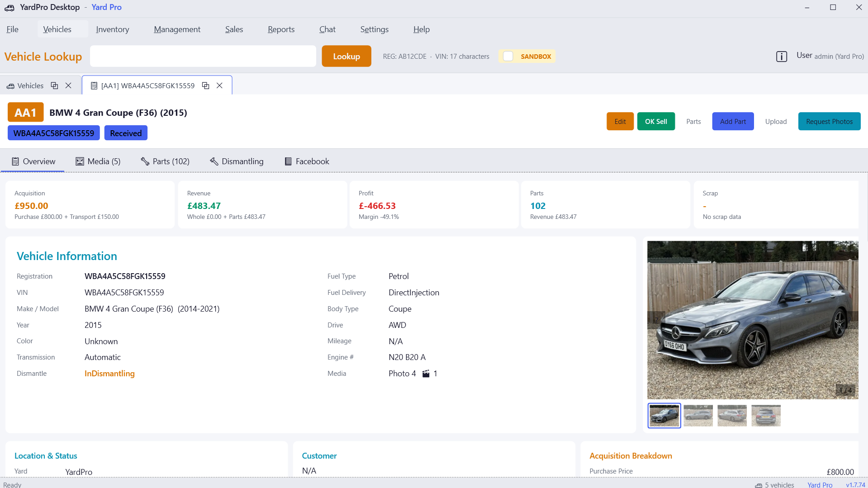Click the YardPro app logo icon
The height and width of the screenshot is (488, 868).
click(x=9, y=8)
